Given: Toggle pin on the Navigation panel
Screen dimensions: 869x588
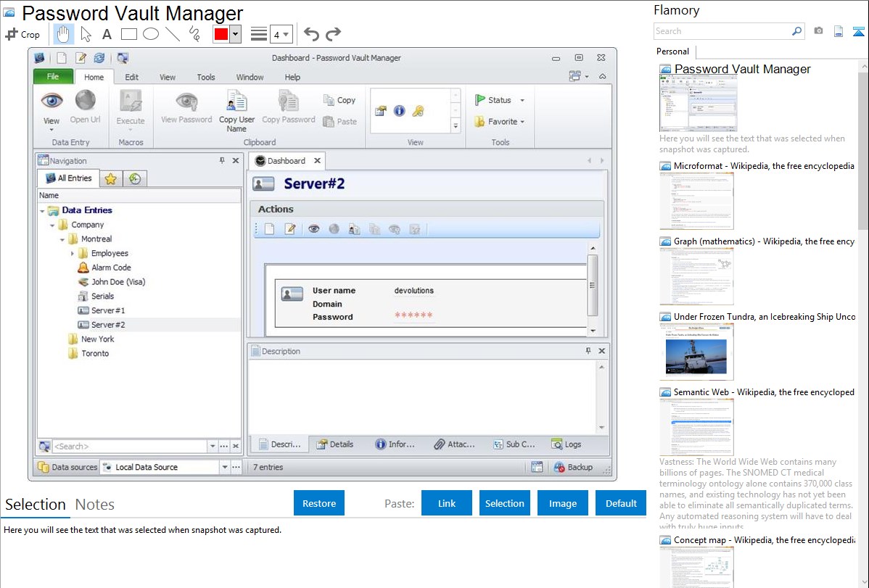Looking at the screenshot, I should click(222, 161).
